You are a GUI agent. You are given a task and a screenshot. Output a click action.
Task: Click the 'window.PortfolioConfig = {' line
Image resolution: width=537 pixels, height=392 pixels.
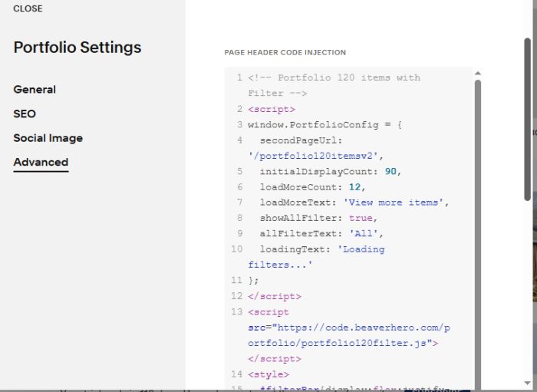[x=325, y=124]
